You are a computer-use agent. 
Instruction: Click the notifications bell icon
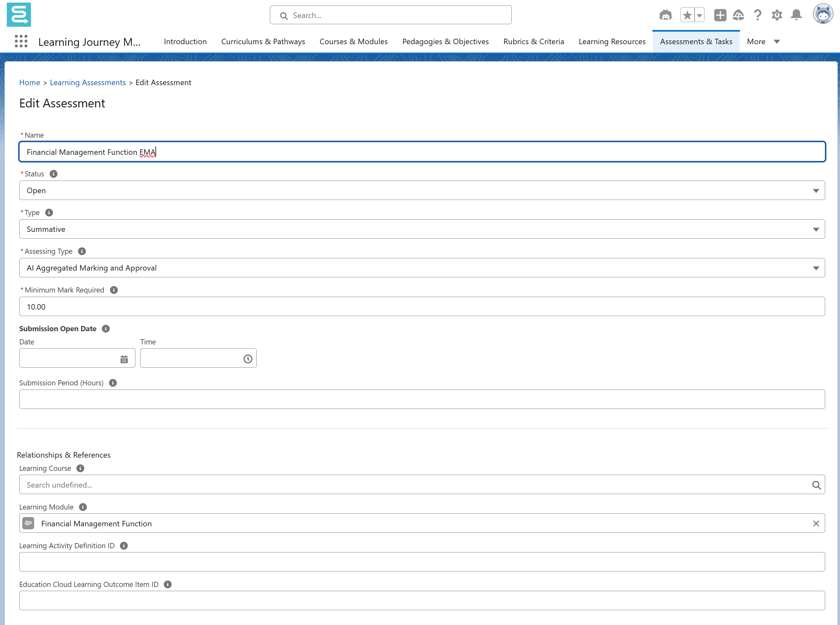click(x=796, y=15)
